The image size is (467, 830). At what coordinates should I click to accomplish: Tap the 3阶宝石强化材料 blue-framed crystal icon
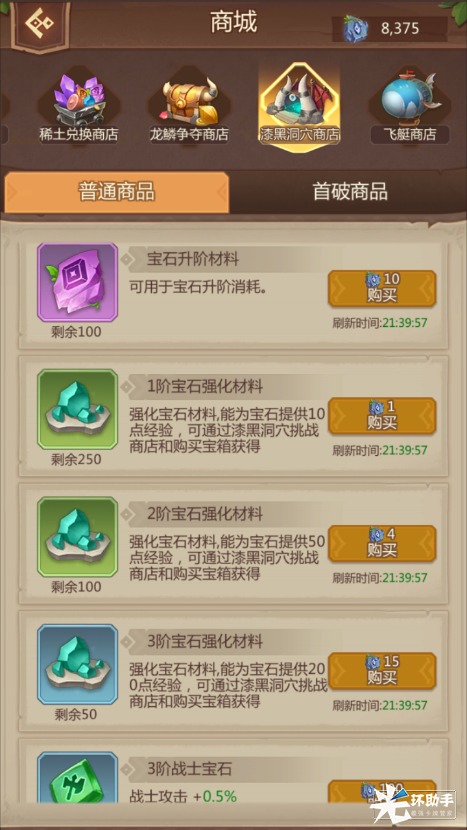coord(77,664)
